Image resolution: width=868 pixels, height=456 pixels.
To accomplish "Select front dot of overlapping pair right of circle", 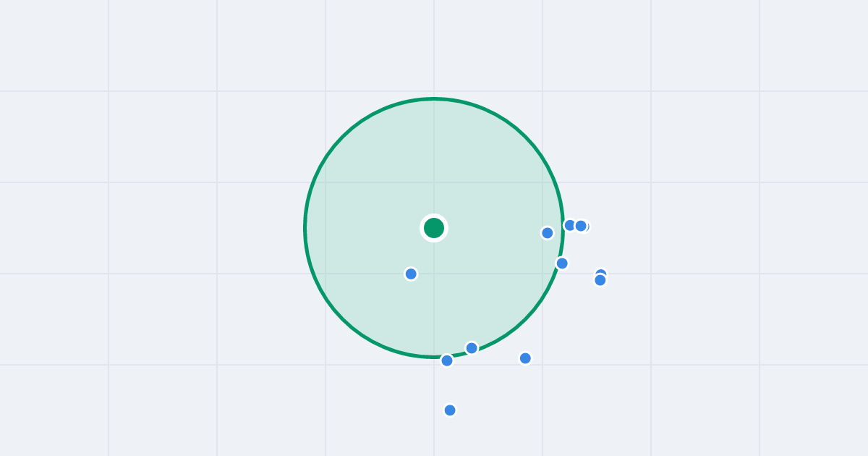I will click(581, 226).
